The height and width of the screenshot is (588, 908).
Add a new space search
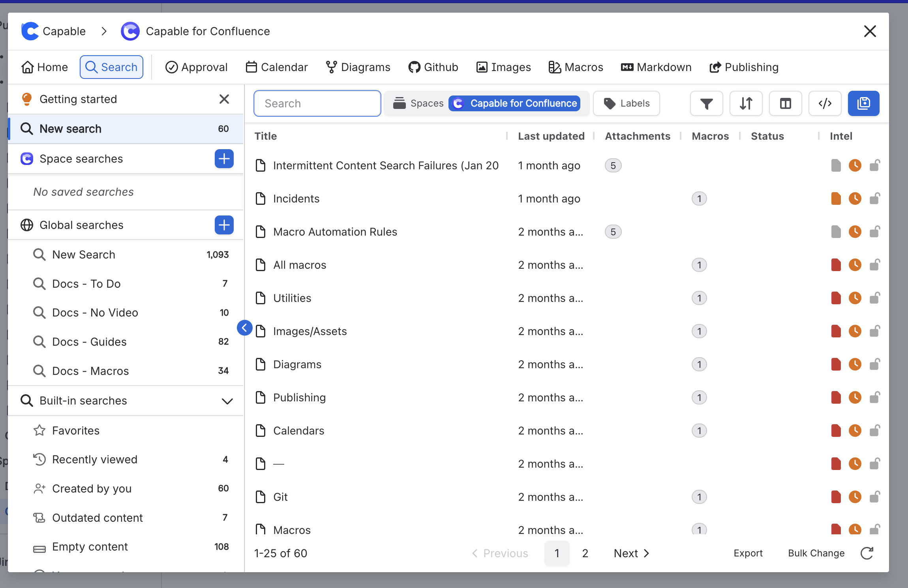point(224,159)
